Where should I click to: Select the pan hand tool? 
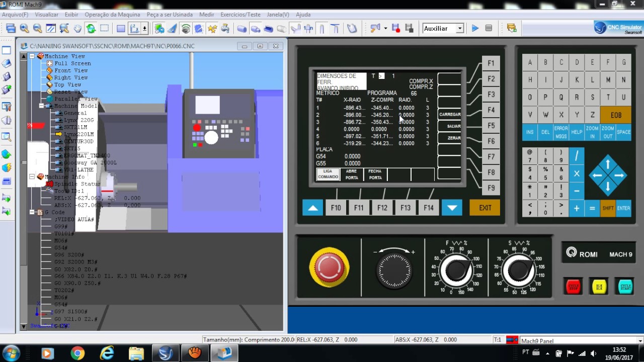pos(77,29)
